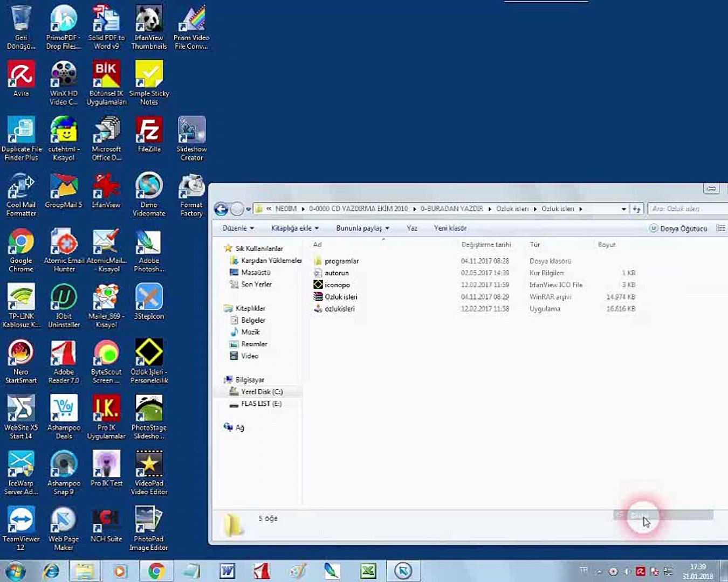The height and width of the screenshot is (582, 728).
Task: Sort by the Boyut column header
Action: tap(607, 245)
